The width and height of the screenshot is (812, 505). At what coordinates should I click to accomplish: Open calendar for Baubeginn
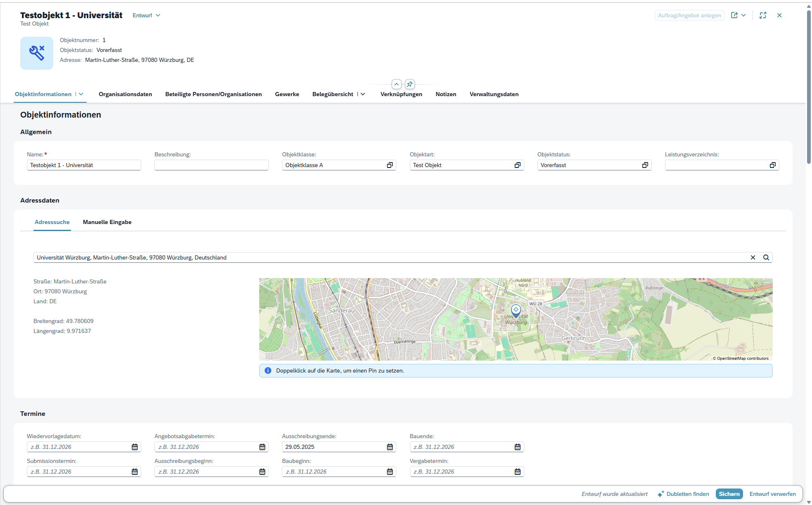click(x=390, y=472)
